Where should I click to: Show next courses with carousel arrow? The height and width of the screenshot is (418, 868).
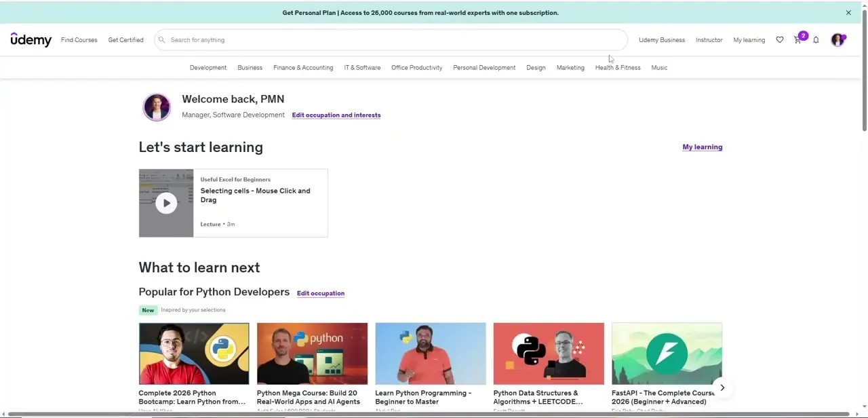(722, 388)
